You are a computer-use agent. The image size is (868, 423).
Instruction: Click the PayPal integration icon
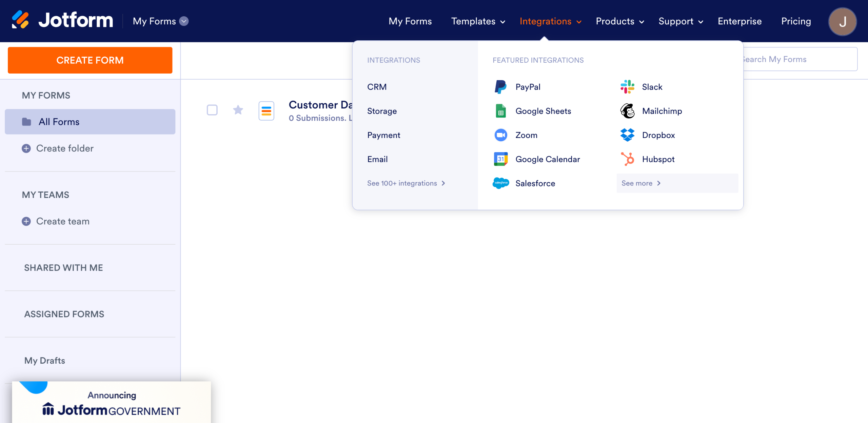(x=500, y=87)
